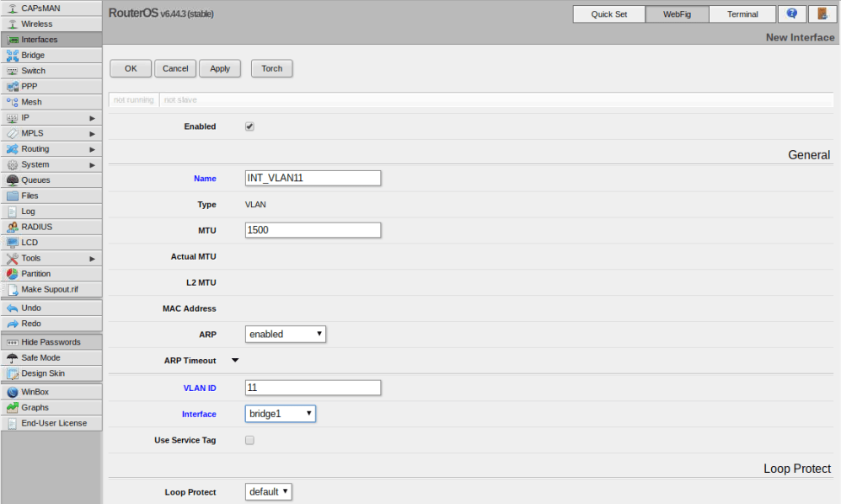Open the Interface dropdown showing bridge1

coord(280,413)
